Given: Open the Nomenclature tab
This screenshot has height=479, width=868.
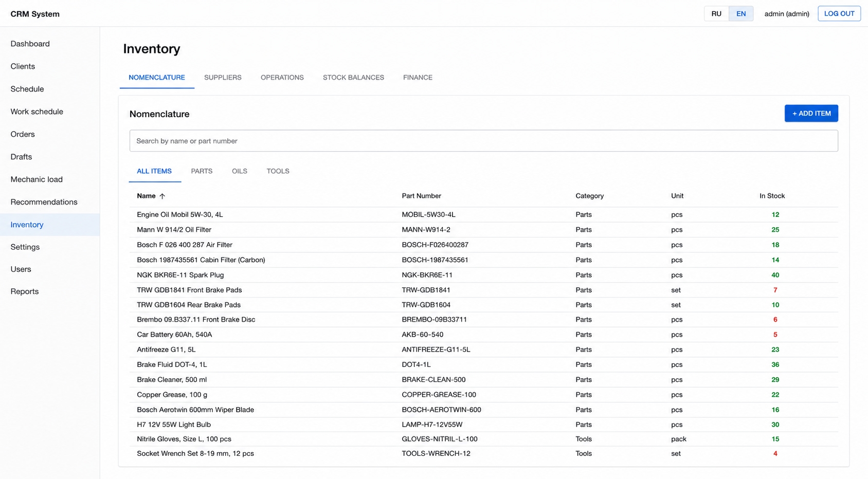Looking at the screenshot, I should [x=157, y=78].
